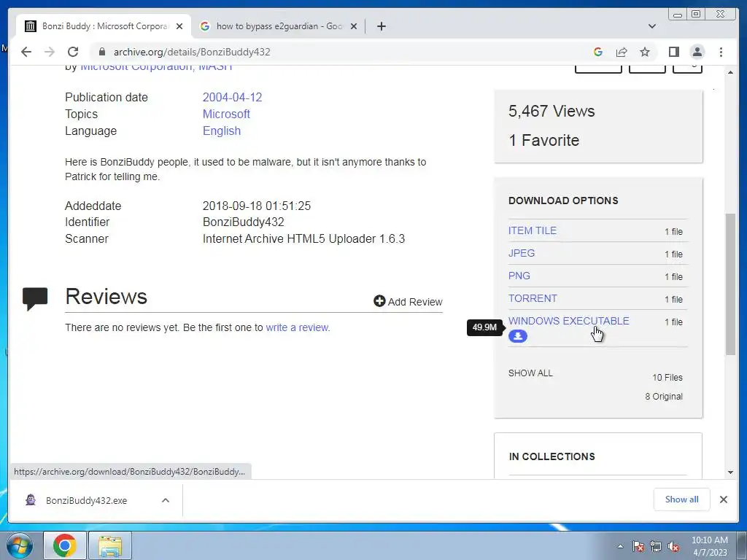747x560 pixels.
Task: Open the PNG download link
Action: [519, 276]
